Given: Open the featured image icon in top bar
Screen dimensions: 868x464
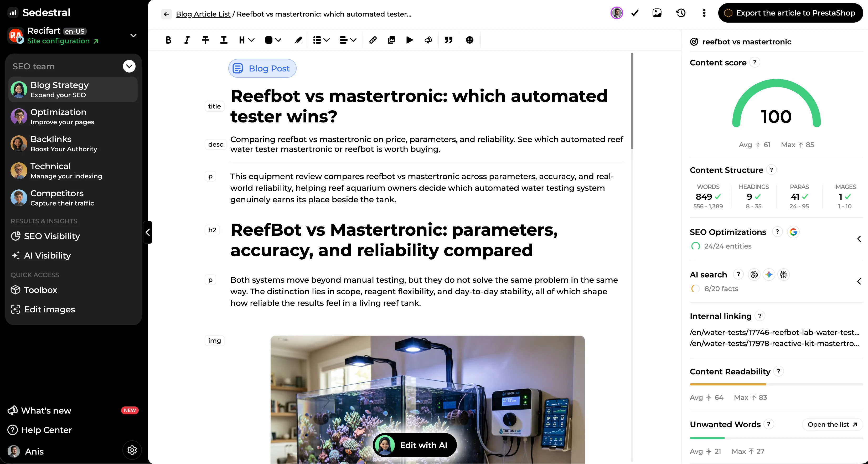Looking at the screenshot, I should tap(657, 13).
